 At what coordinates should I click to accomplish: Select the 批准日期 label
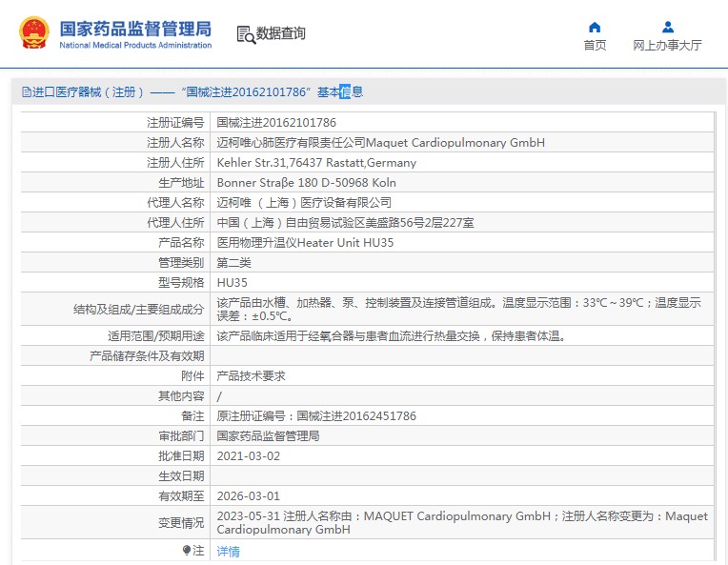(181, 455)
